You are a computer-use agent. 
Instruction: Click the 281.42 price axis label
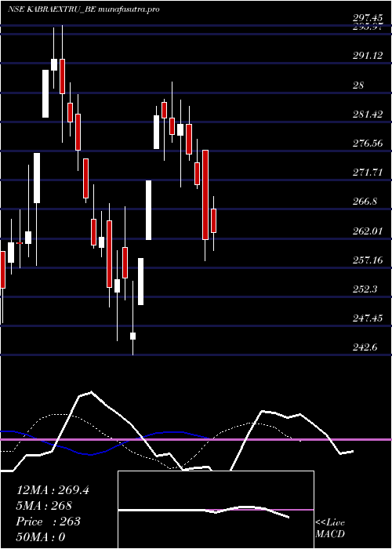[x=368, y=115]
